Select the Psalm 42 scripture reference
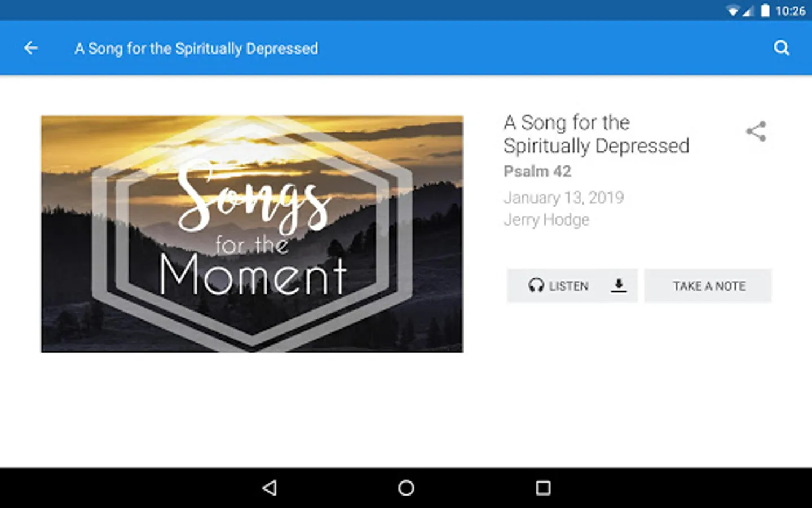This screenshot has width=812, height=508. (537, 171)
